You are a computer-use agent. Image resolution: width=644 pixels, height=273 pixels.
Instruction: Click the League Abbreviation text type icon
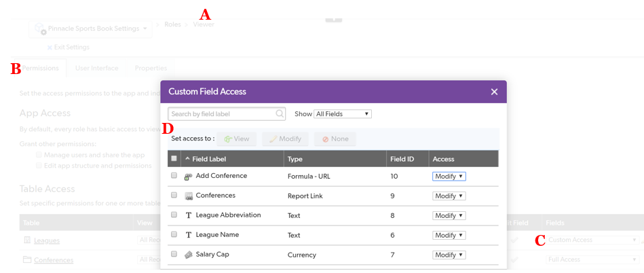pyautogui.click(x=189, y=216)
